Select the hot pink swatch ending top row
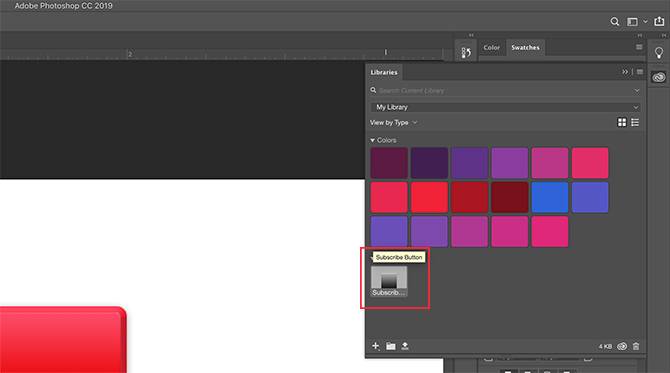The width and height of the screenshot is (670, 373). (590, 163)
